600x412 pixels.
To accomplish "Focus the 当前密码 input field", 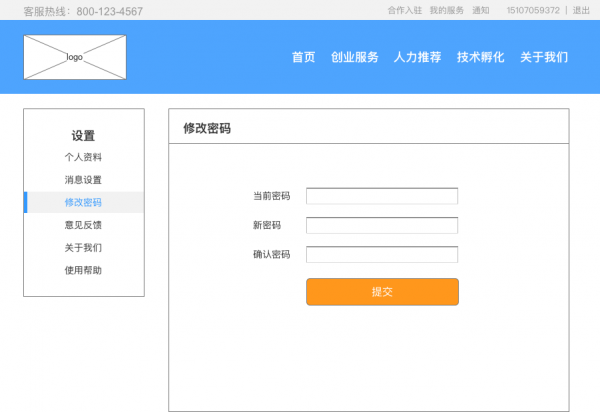I will tap(382, 196).
